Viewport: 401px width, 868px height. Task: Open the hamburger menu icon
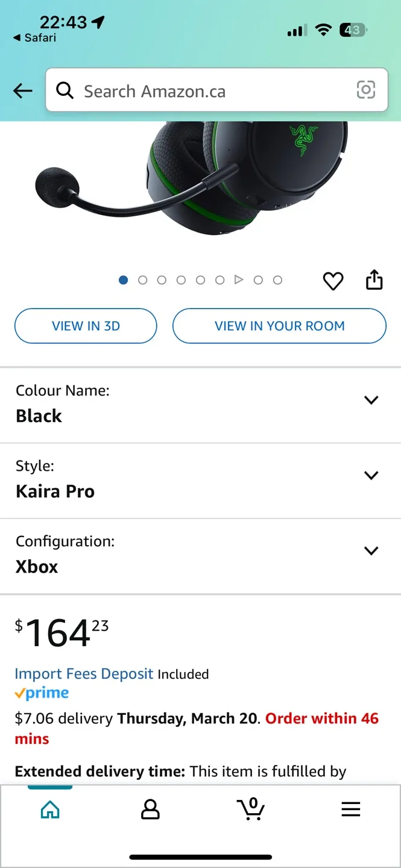pos(350,809)
